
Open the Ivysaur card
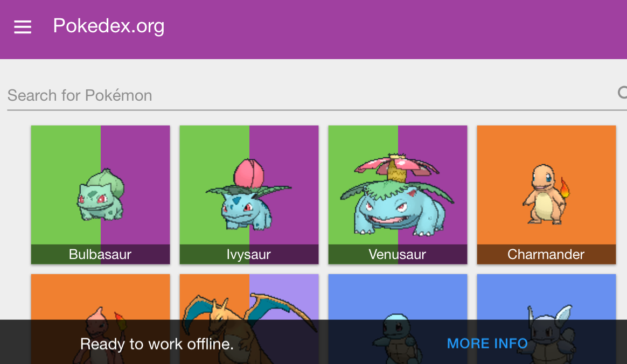pos(249,194)
